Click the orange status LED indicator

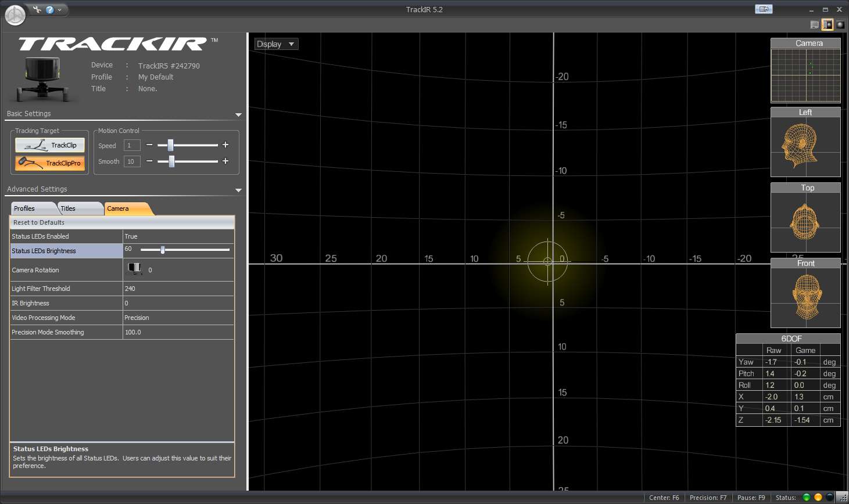[818, 497]
